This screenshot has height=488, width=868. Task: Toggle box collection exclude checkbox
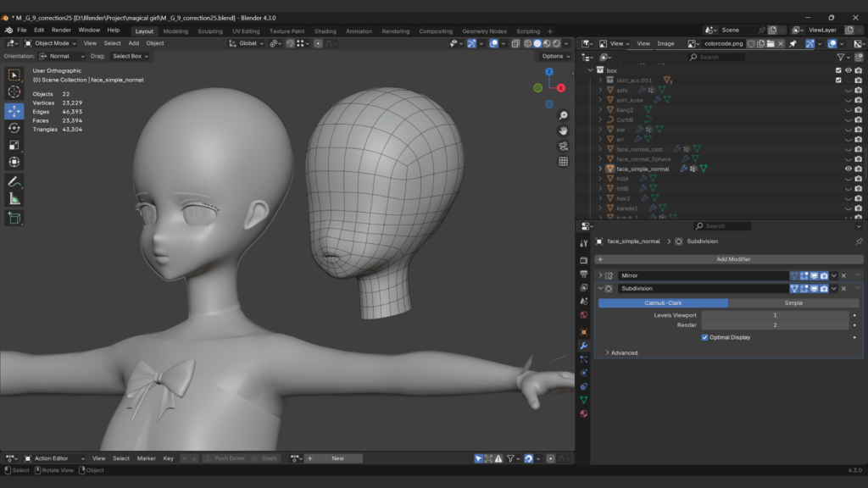(x=838, y=70)
